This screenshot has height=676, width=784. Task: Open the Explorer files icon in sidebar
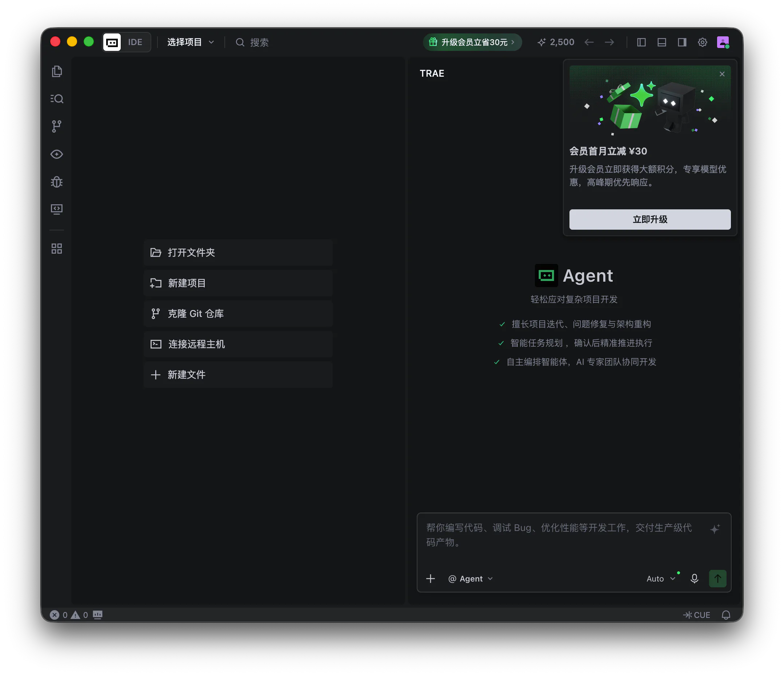click(57, 72)
